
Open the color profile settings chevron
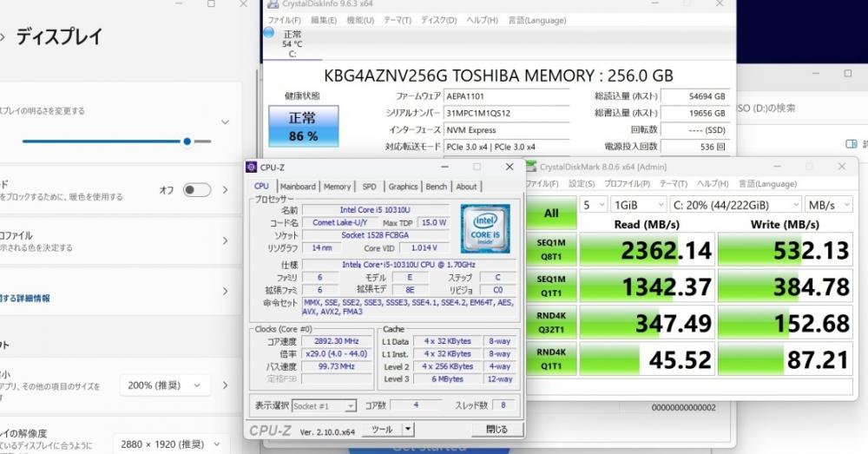pyautogui.click(x=225, y=240)
